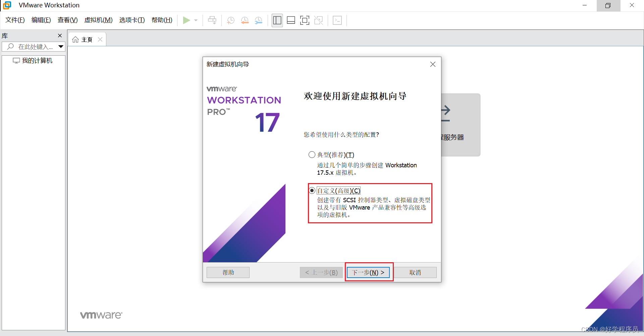Toggle the library sidebar view icon
The image size is (644, 336).
coord(277,20)
